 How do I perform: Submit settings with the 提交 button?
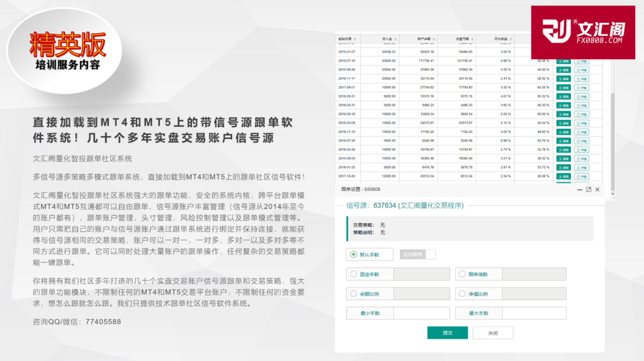click(x=447, y=333)
